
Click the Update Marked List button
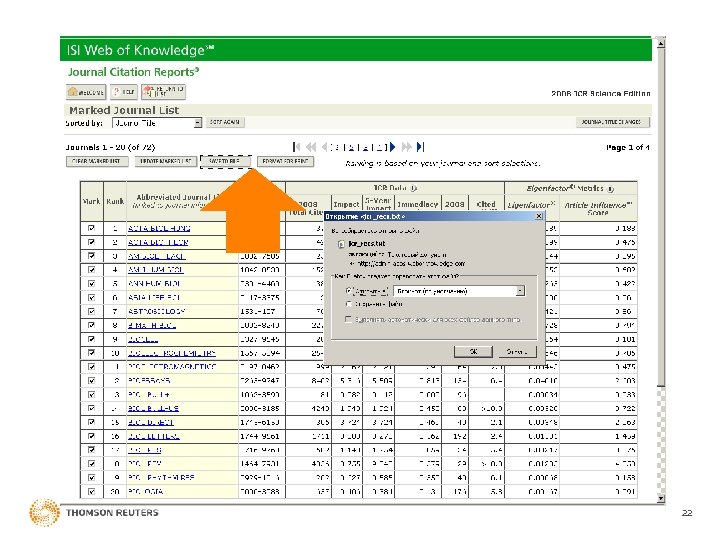pos(166,162)
